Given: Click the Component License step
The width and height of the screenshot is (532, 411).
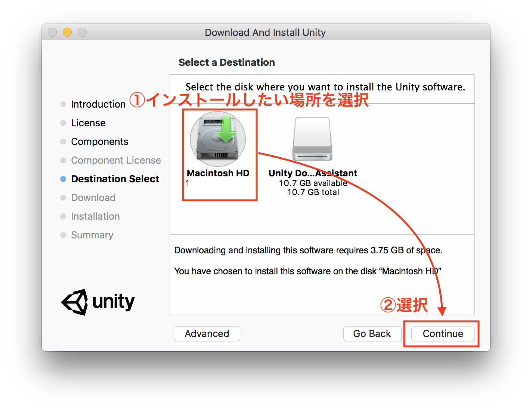Looking at the screenshot, I should pos(116,160).
